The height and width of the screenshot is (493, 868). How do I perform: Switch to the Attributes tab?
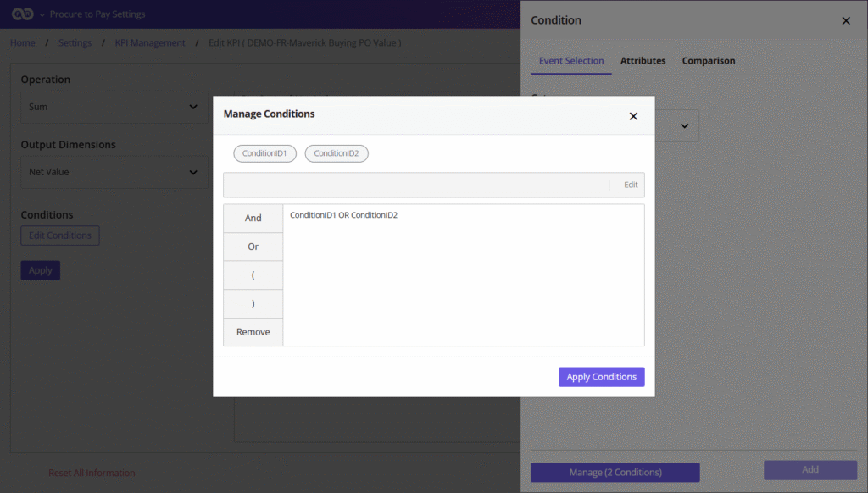point(643,61)
